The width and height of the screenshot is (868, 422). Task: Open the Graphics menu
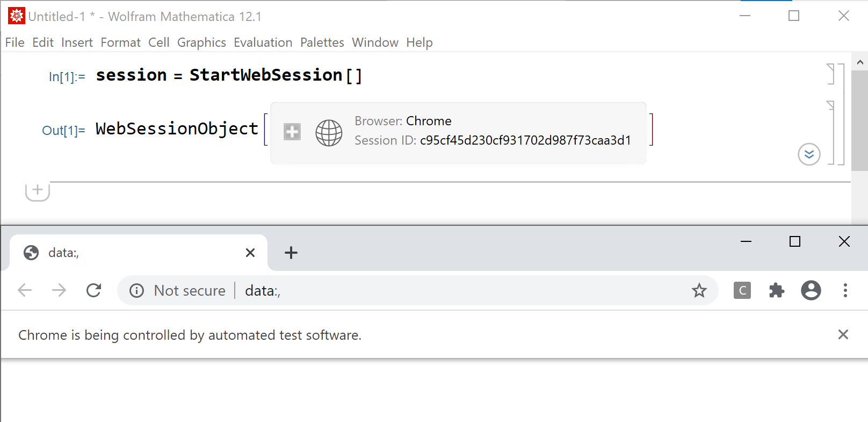click(201, 42)
